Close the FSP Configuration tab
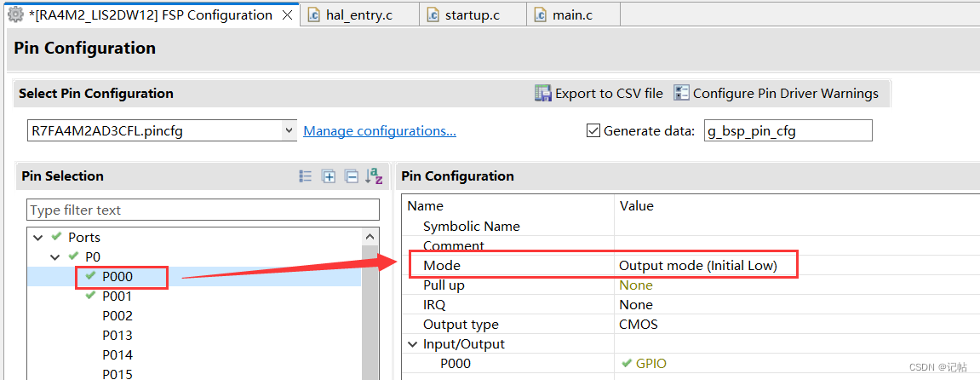 coord(287,15)
